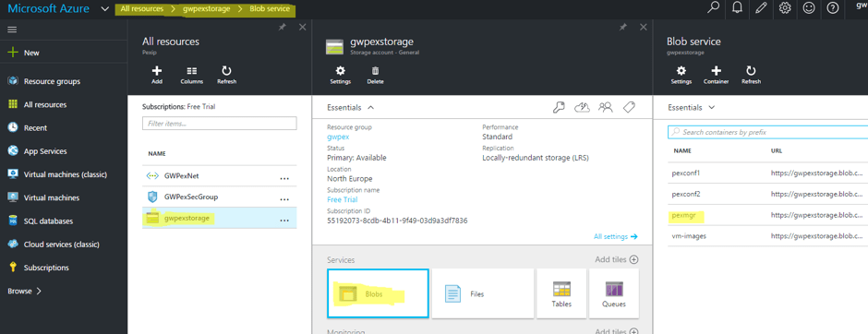Click the tags icon in Essentials
Screen dimensions: 868x334
629,107
